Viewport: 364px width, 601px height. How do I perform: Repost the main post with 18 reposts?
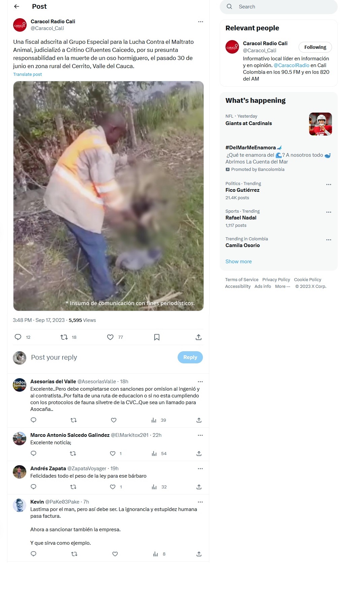[x=64, y=337]
